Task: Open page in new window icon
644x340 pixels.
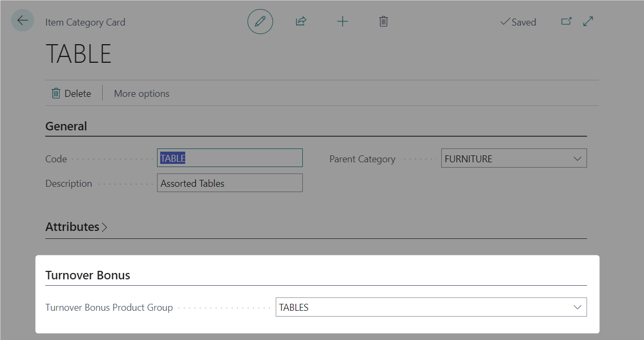Action: click(566, 21)
